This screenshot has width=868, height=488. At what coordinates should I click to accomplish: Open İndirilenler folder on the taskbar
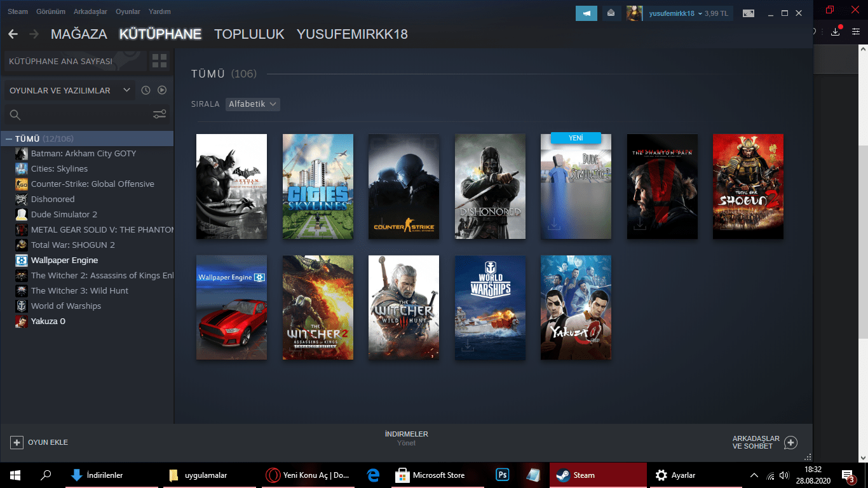[x=112, y=475]
